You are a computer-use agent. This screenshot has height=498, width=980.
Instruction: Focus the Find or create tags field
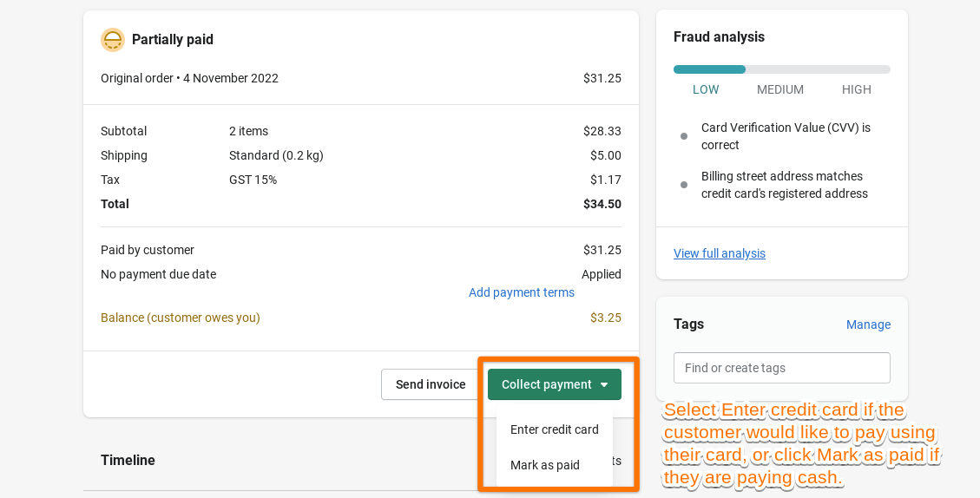coord(781,368)
